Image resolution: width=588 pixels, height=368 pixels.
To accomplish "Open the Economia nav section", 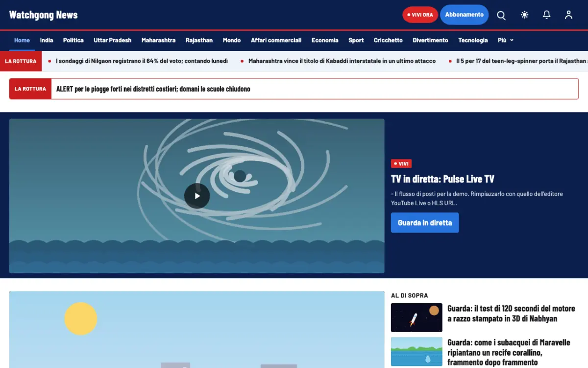I will (x=325, y=40).
